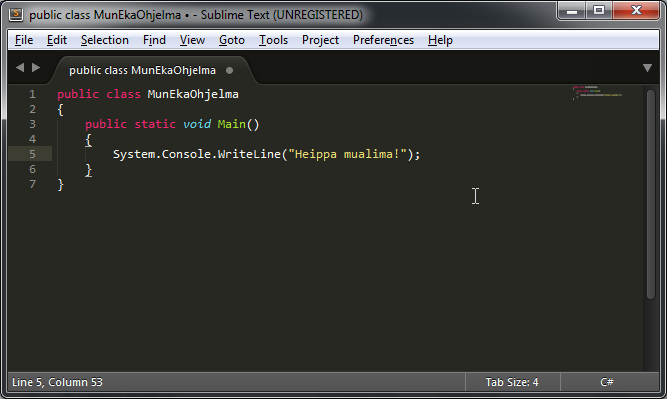Screen dimensions: 667x399
Task: Click line number 2 in the gutter
Action: click(32, 109)
